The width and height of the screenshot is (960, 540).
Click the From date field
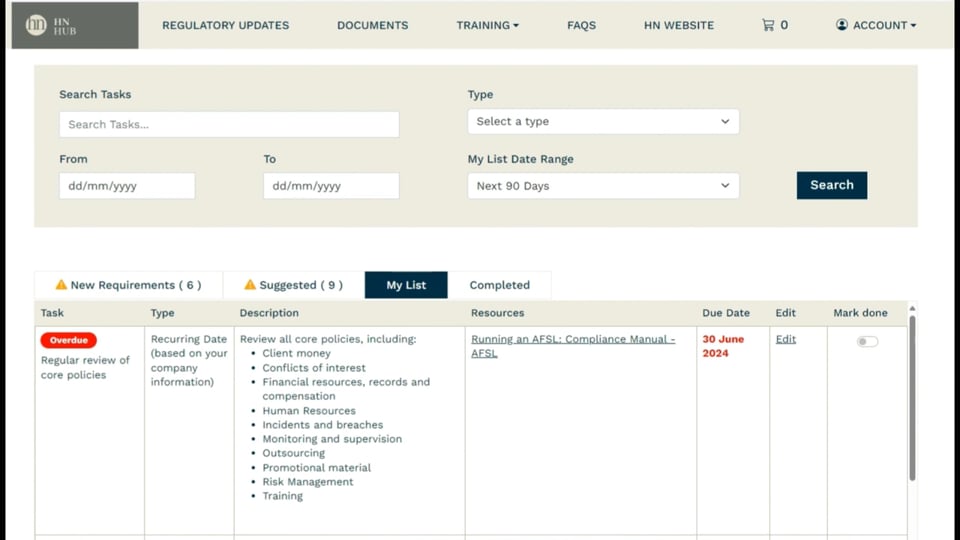coord(127,186)
